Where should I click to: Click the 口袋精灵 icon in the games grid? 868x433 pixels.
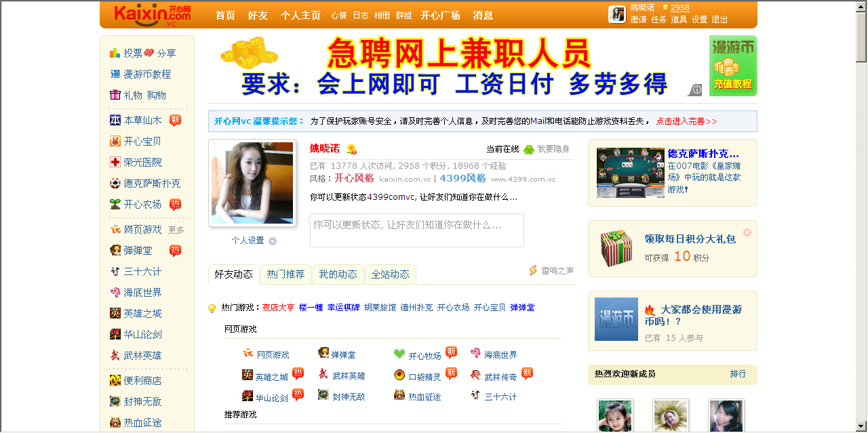tap(399, 375)
